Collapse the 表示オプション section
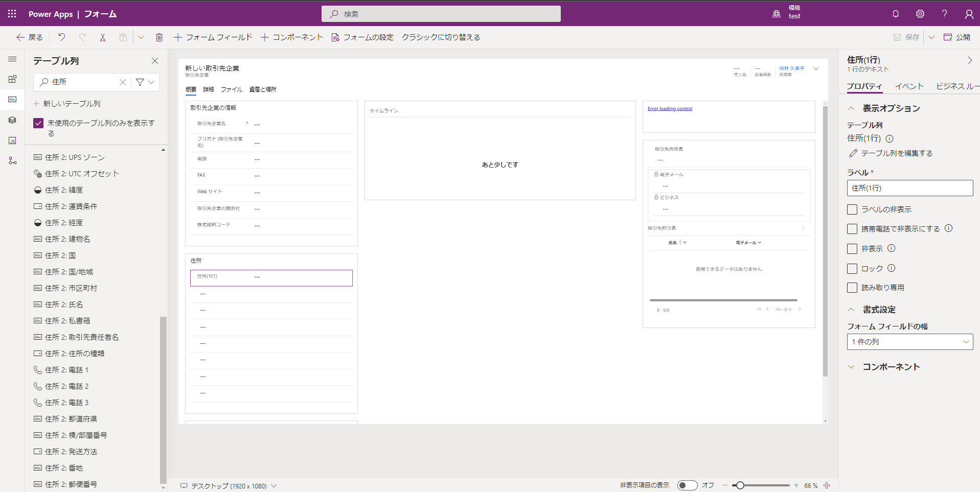This screenshot has width=980, height=492. [x=851, y=108]
